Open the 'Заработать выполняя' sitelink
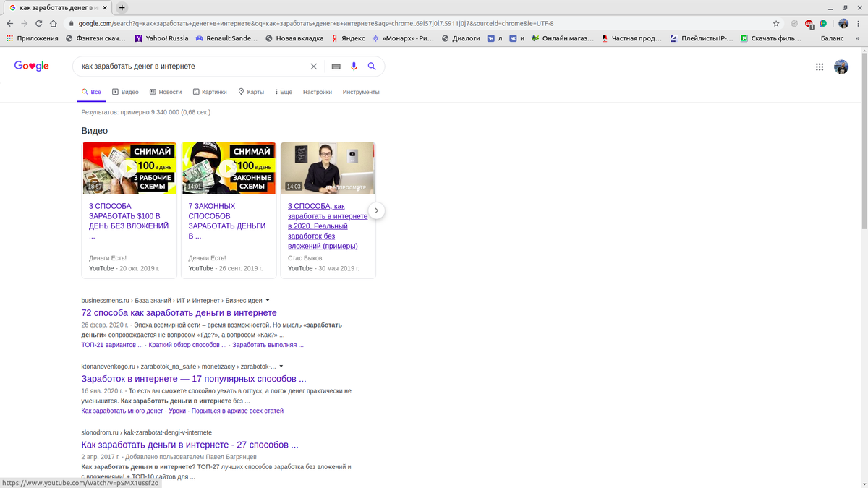Viewport: 868px width, 488px height. pos(268,345)
